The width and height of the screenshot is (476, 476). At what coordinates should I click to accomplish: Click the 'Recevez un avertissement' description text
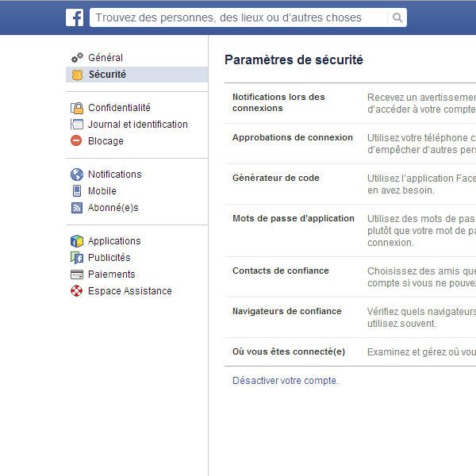pyautogui.click(x=422, y=103)
